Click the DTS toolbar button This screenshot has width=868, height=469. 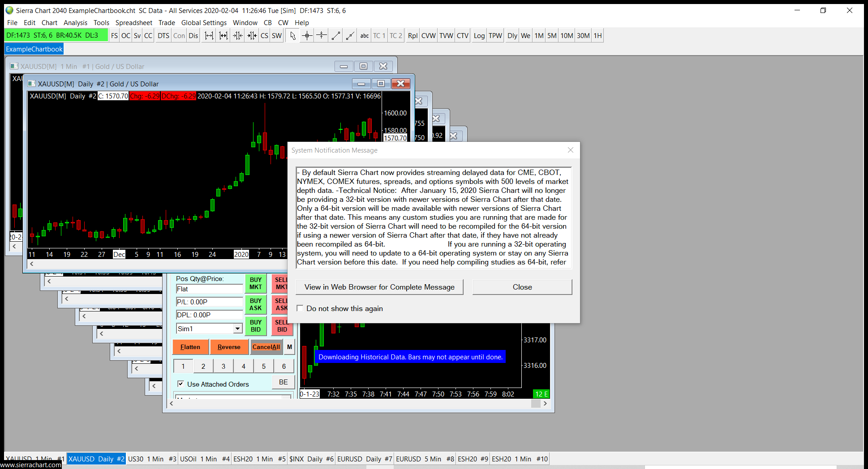pos(163,36)
